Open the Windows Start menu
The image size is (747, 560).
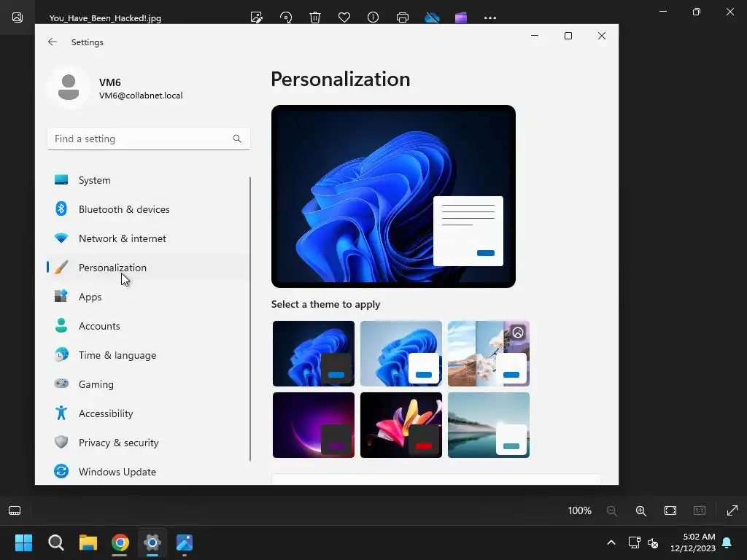point(23,542)
